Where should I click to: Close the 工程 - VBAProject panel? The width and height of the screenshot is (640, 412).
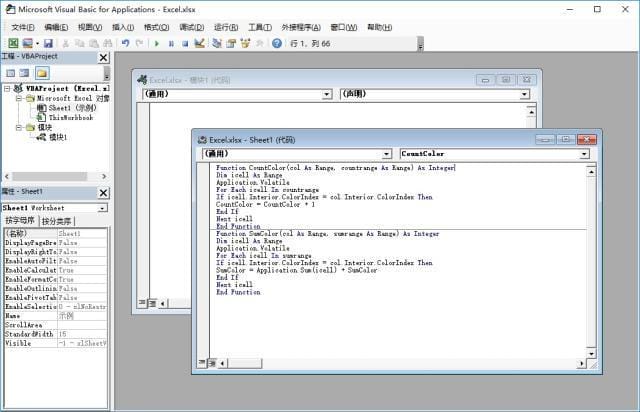click(103, 59)
